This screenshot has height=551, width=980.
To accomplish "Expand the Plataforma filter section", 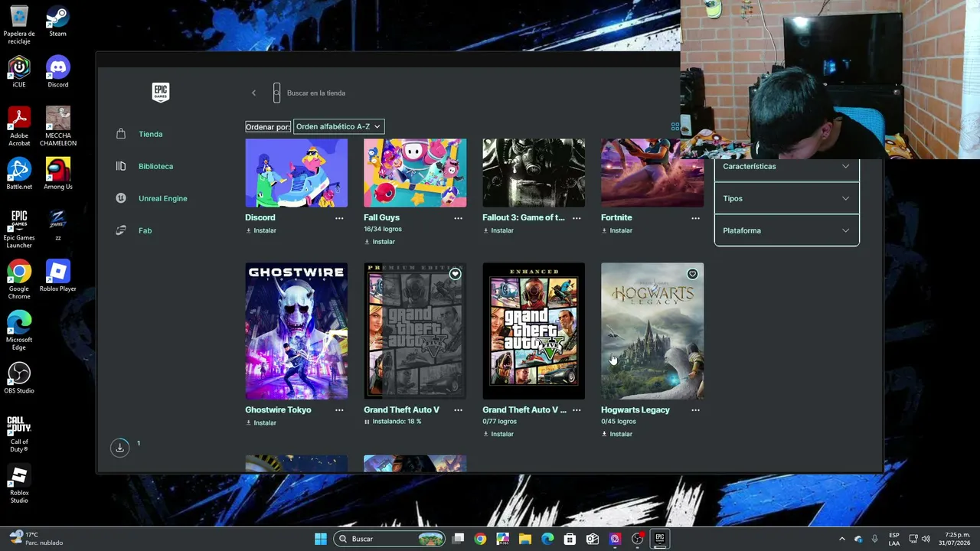I will point(787,230).
